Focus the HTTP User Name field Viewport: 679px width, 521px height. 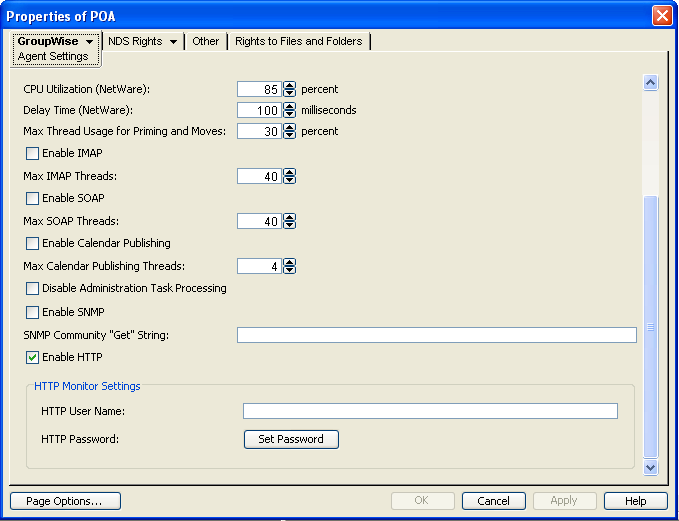pos(430,411)
